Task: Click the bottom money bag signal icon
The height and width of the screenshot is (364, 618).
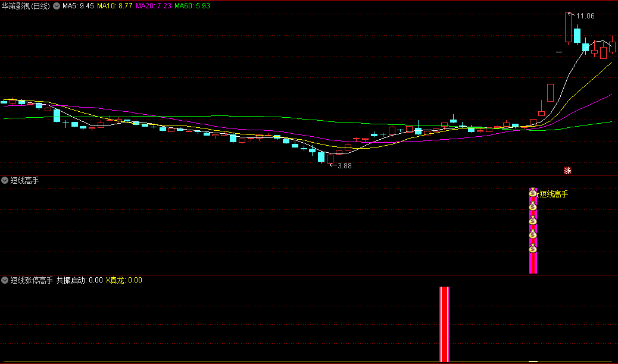Action: pyautogui.click(x=533, y=248)
